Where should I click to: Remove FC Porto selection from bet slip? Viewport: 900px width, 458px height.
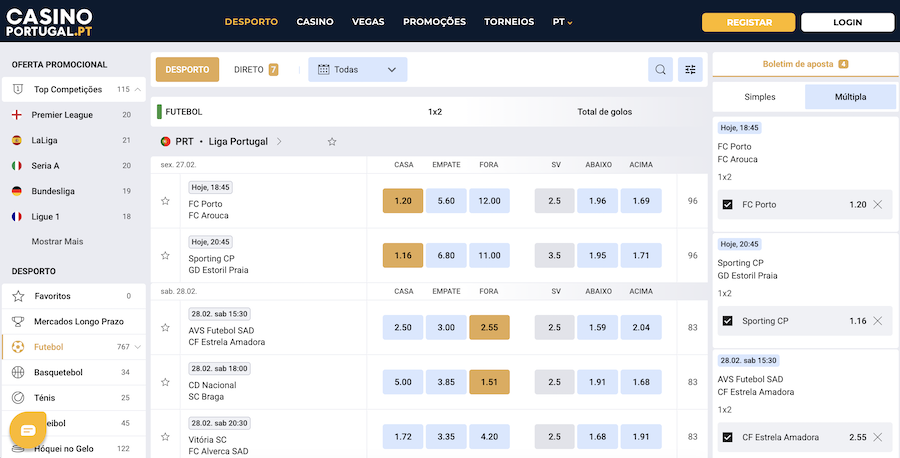click(x=878, y=204)
